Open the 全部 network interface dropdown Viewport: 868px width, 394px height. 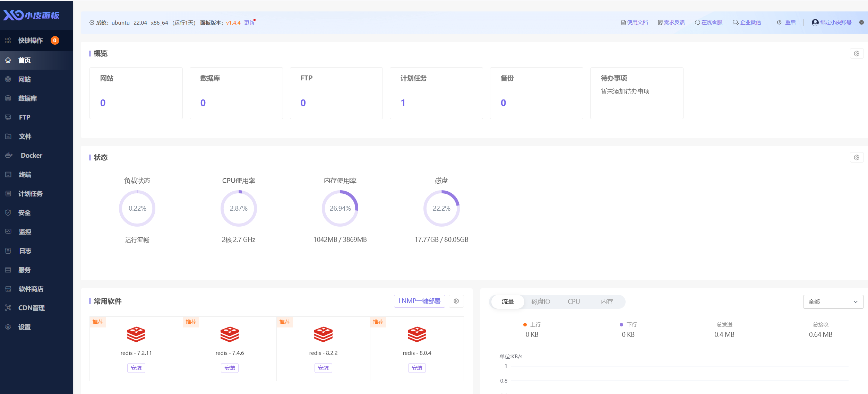click(x=833, y=302)
